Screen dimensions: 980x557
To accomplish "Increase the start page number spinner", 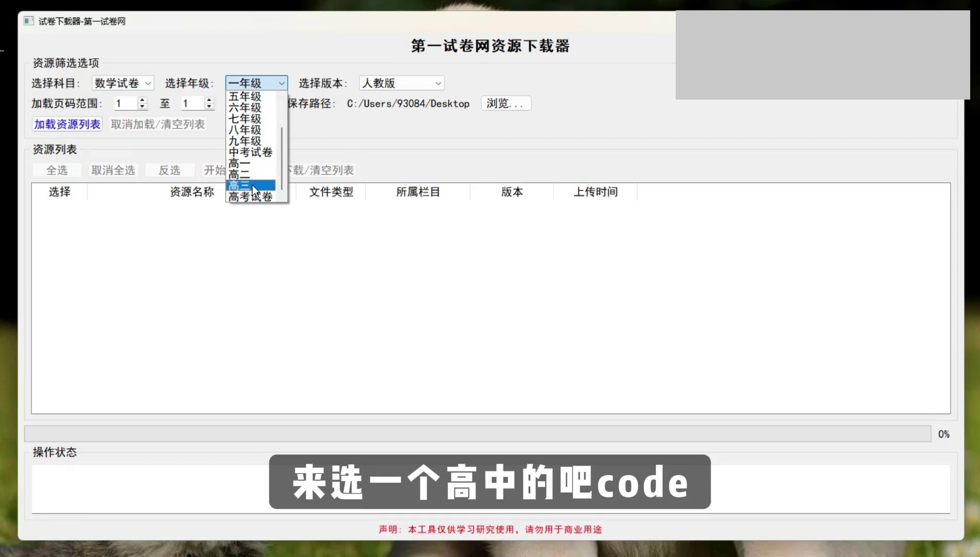I will 142,100.
